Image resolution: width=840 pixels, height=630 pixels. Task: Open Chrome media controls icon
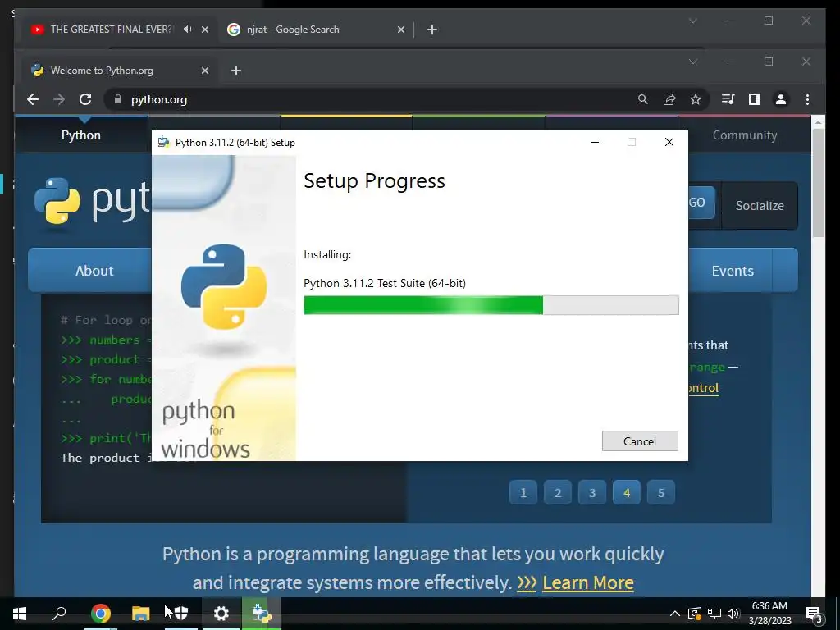pos(728,99)
